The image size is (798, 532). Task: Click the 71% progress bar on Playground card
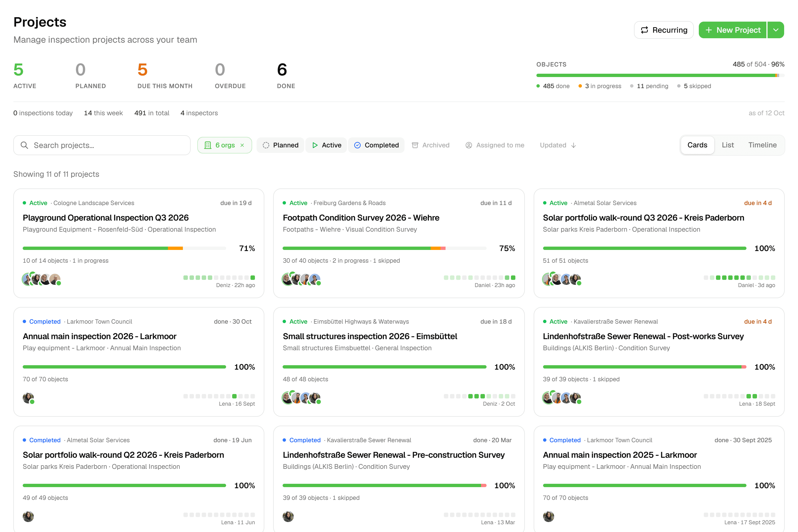coord(124,248)
